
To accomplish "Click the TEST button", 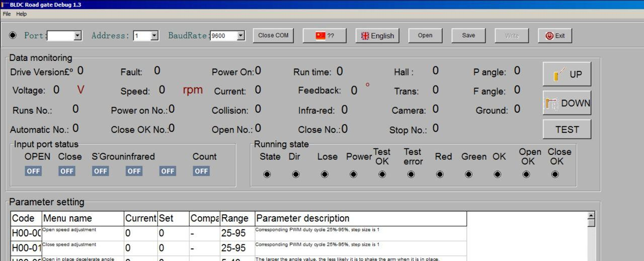I will 567,129.
